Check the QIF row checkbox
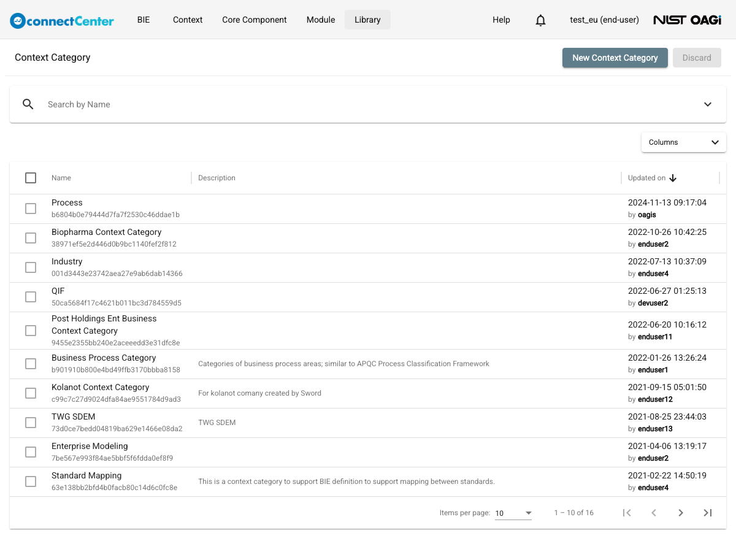This screenshot has height=560, width=736. 31,297
